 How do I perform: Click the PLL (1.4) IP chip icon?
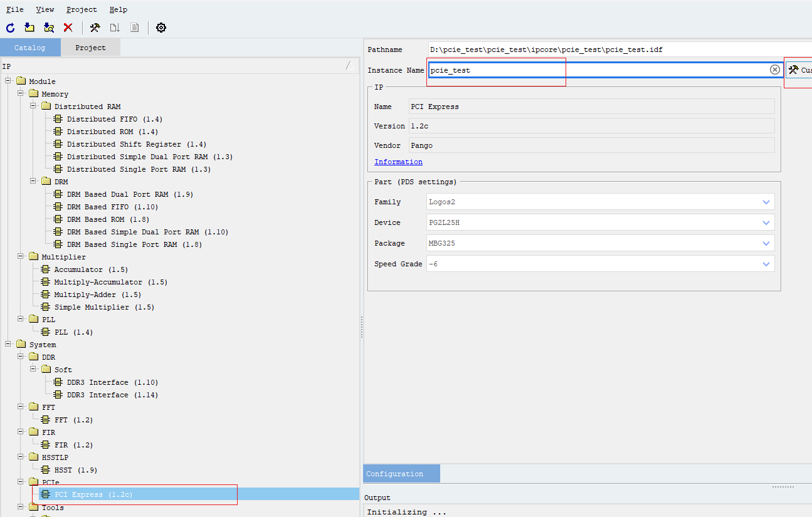46,332
